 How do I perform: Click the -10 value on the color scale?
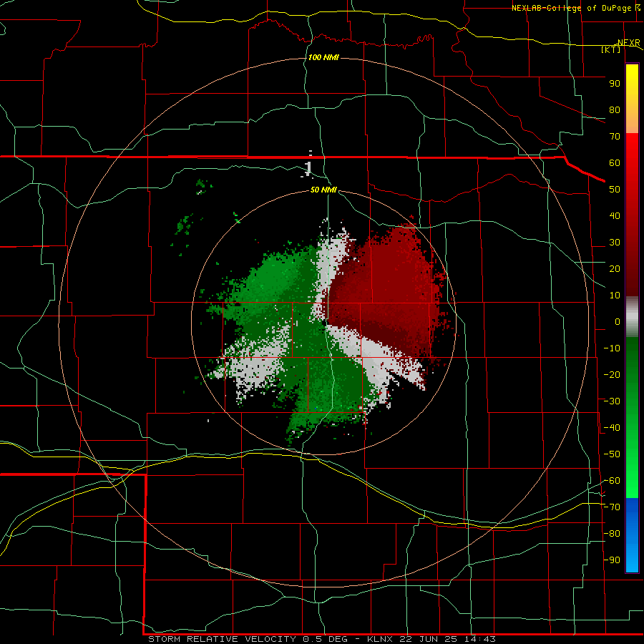tap(612, 348)
